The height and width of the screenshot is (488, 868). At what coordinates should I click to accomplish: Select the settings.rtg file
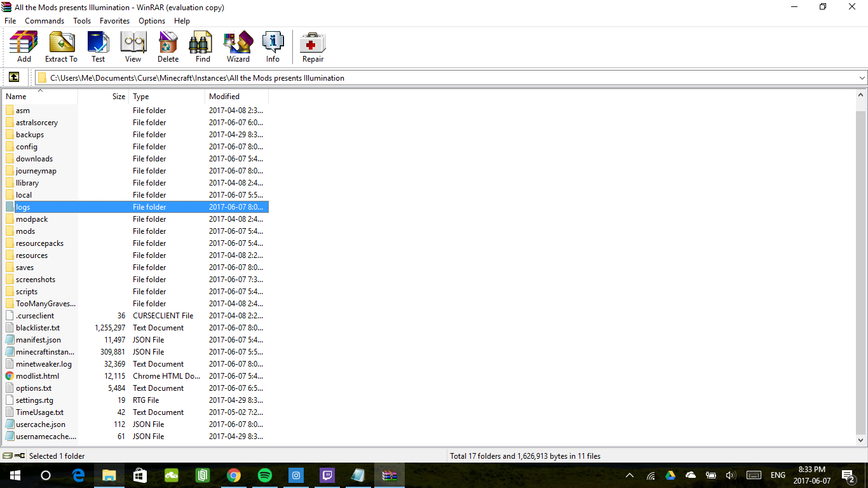tap(135, 400)
